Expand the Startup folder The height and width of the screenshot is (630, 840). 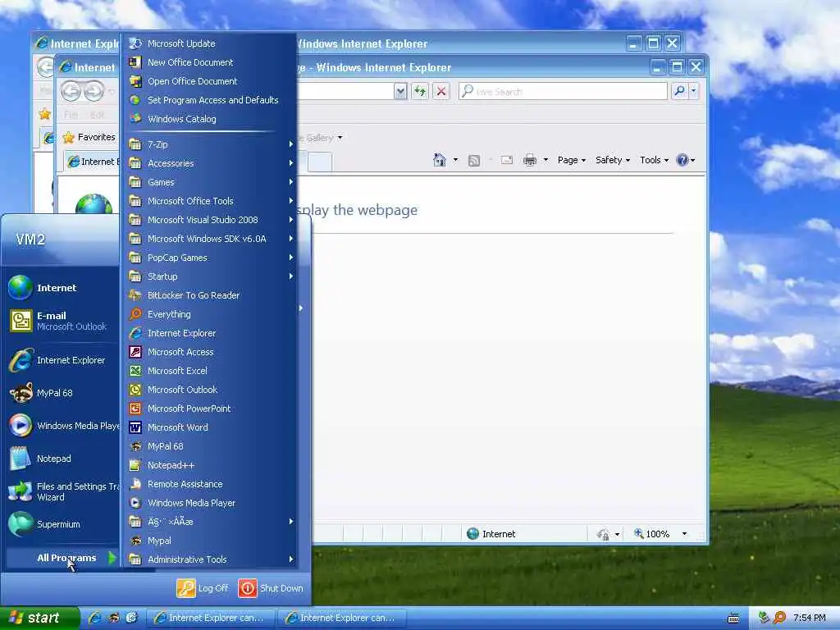(x=209, y=276)
